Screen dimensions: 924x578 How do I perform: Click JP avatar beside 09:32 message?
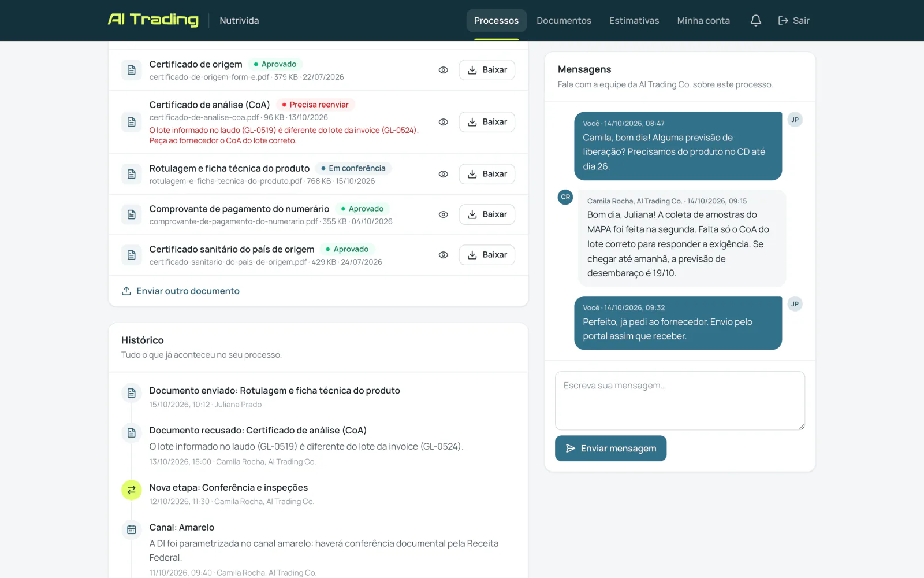tap(795, 304)
